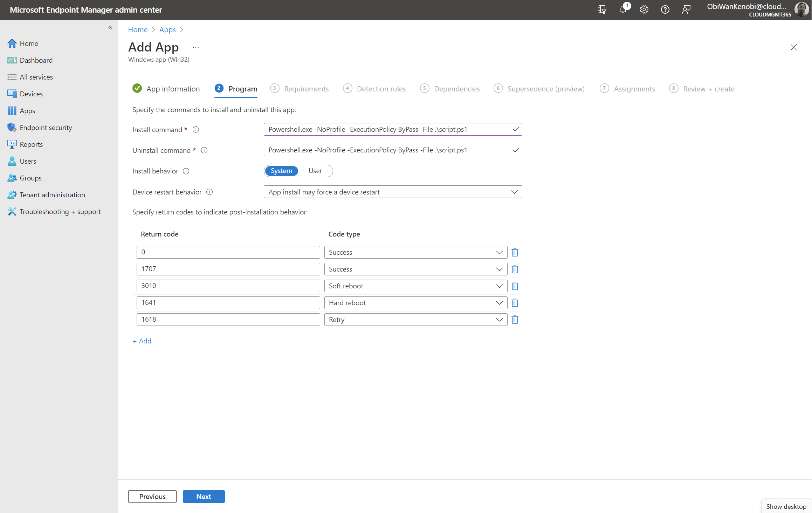Edit the return code 1707 field

(x=228, y=269)
